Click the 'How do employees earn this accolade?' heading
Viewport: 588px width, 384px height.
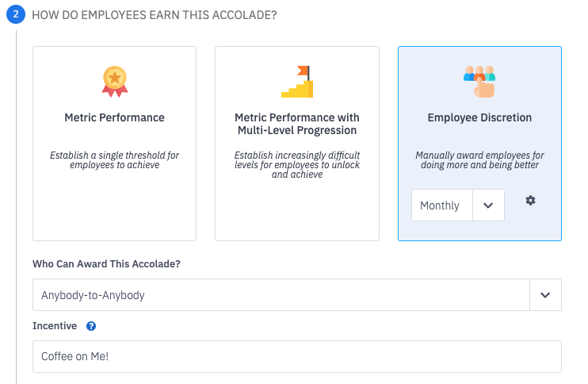point(154,15)
